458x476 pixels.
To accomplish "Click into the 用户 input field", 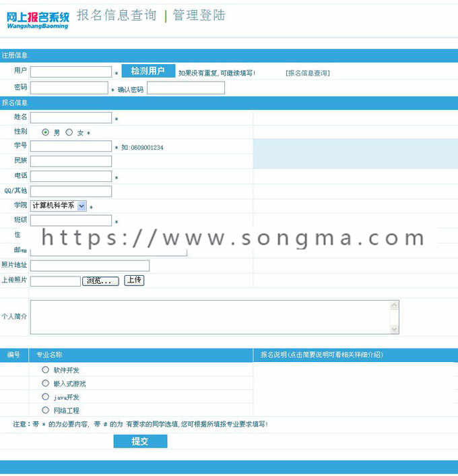I will (x=71, y=72).
